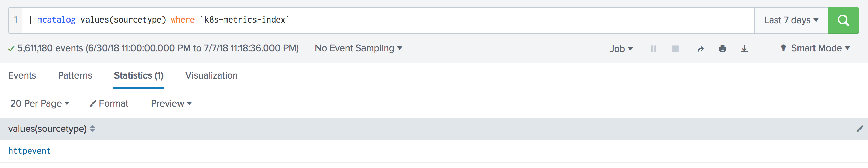Export results with the download icon
The height and width of the screenshot is (168, 868).
[744, 49]
